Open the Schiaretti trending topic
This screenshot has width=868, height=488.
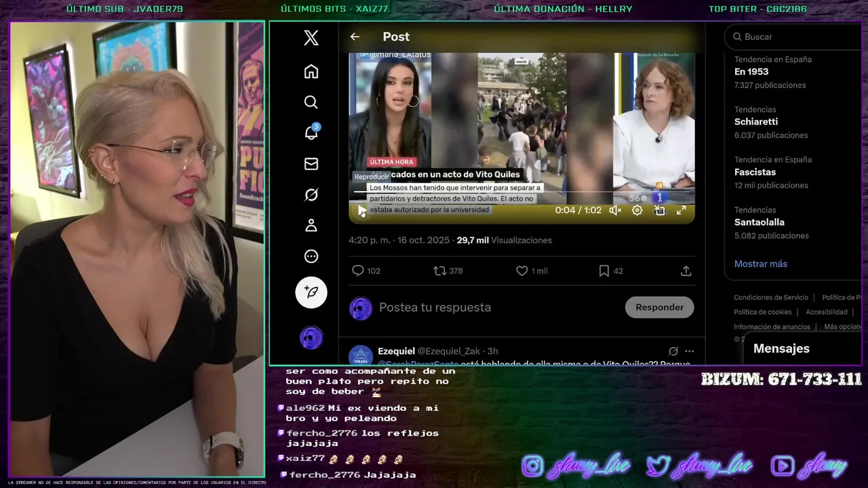756,121
